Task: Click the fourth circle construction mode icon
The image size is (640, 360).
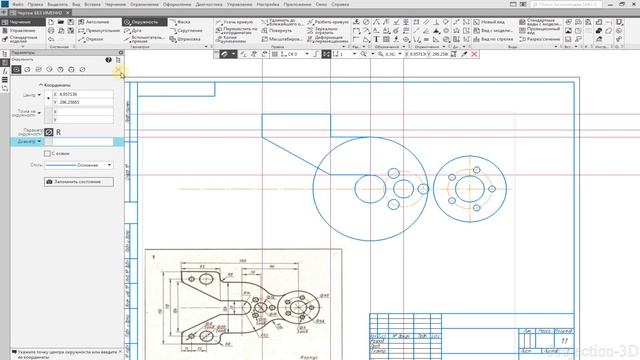Action: pyautogui.click(x=49, y=69)
